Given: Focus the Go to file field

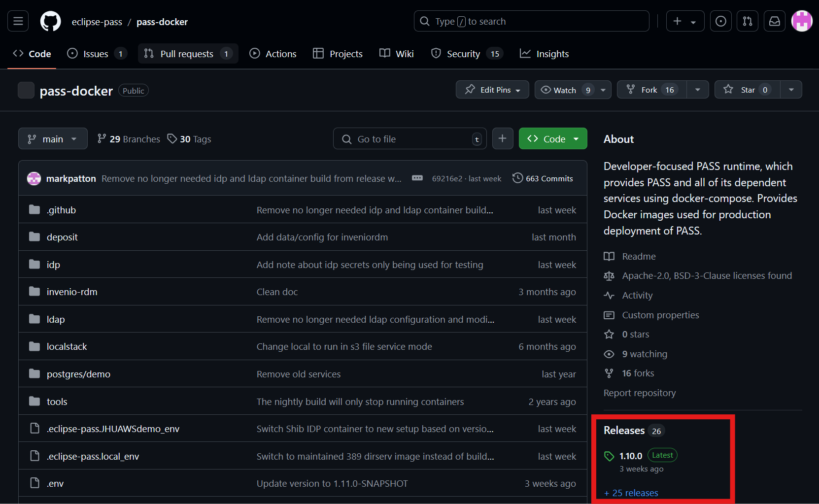Looking at the screenshot, I should (410, 139).
